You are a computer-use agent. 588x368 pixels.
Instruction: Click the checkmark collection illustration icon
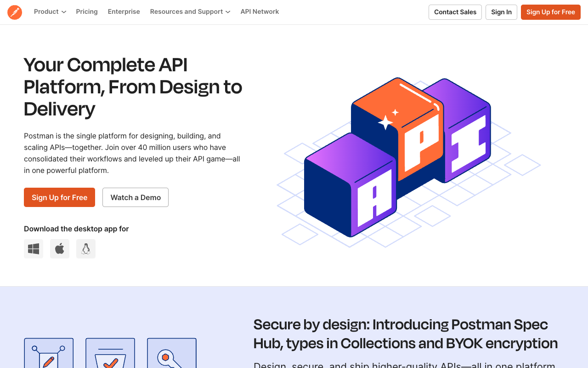[x=110, y=353]
